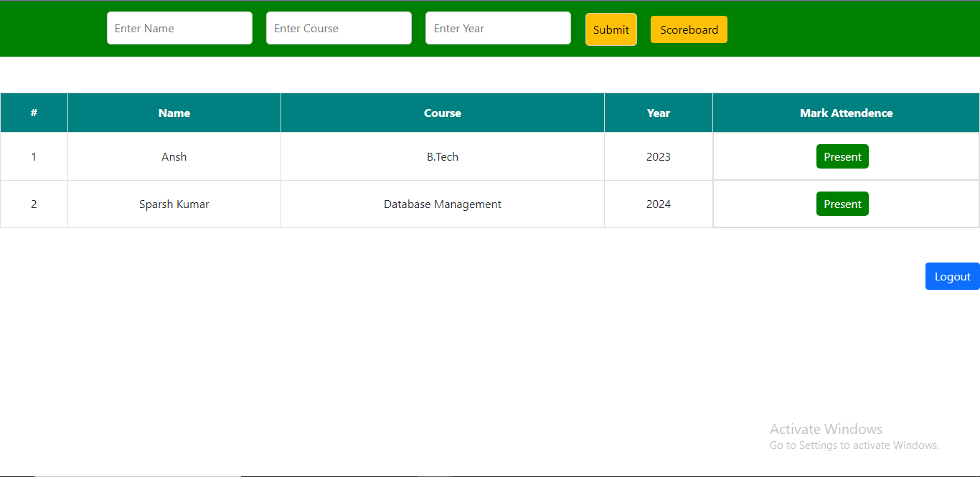
Task: Click the Enter Year input field
Action: (x=498, y=28)
